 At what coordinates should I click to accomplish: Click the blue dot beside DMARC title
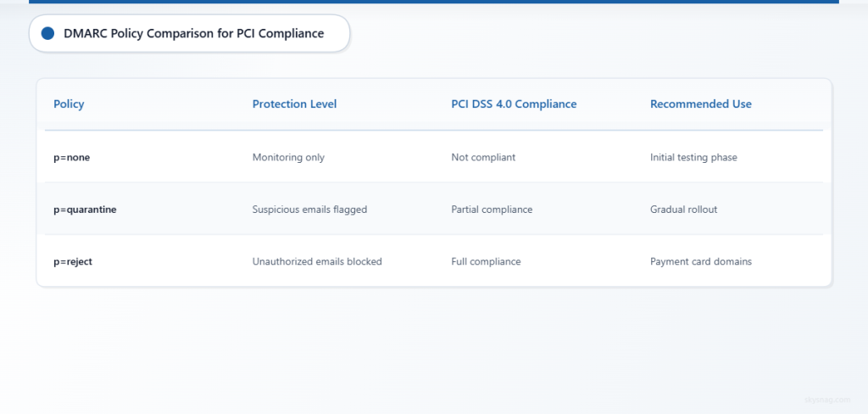tap(47, 33)
